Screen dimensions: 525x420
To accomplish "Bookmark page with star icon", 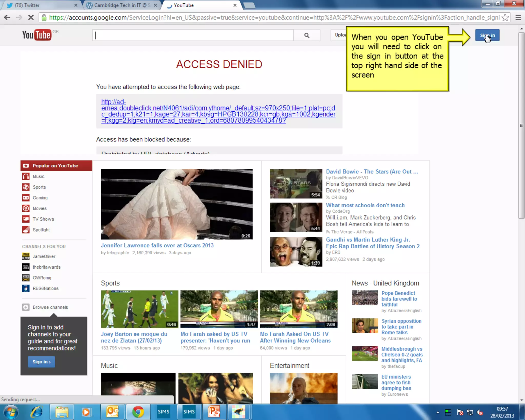I will click(505, 17).
